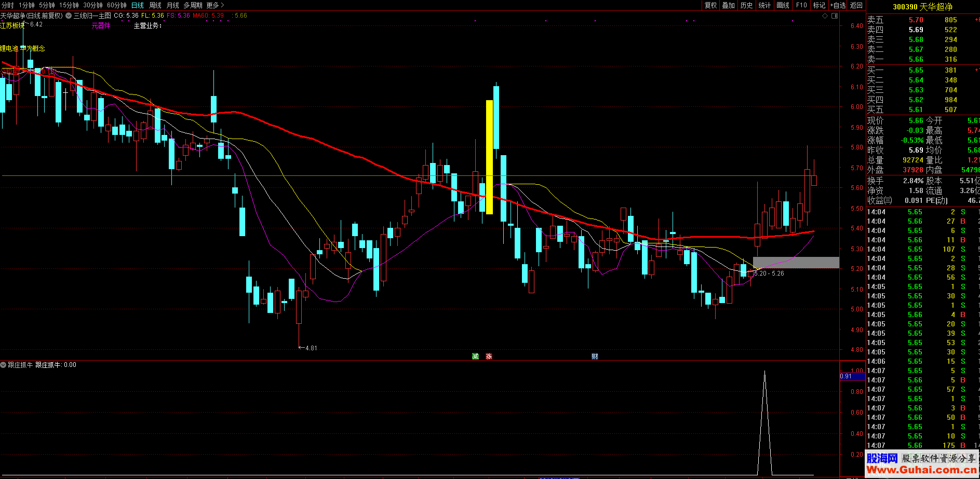Click the 买二 5.64 order row
The width and height of the screenshot is (980, 479).
[x=922, y=80]
